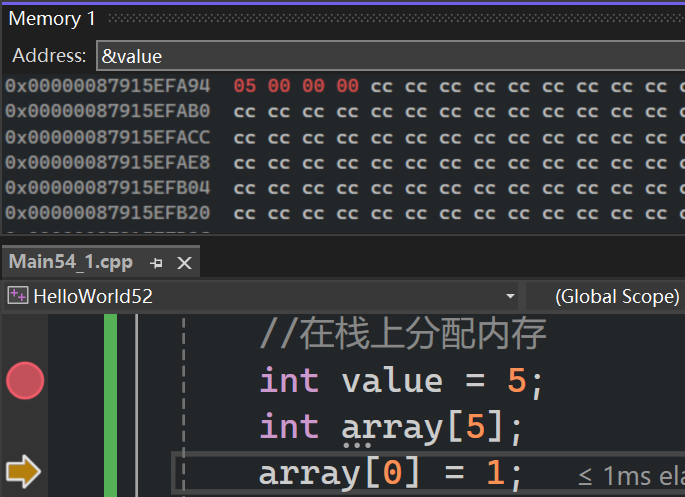This screenshot has height=497, width=685.
Task: Click the red highlighted 05 byte
Action: (244, 86)
